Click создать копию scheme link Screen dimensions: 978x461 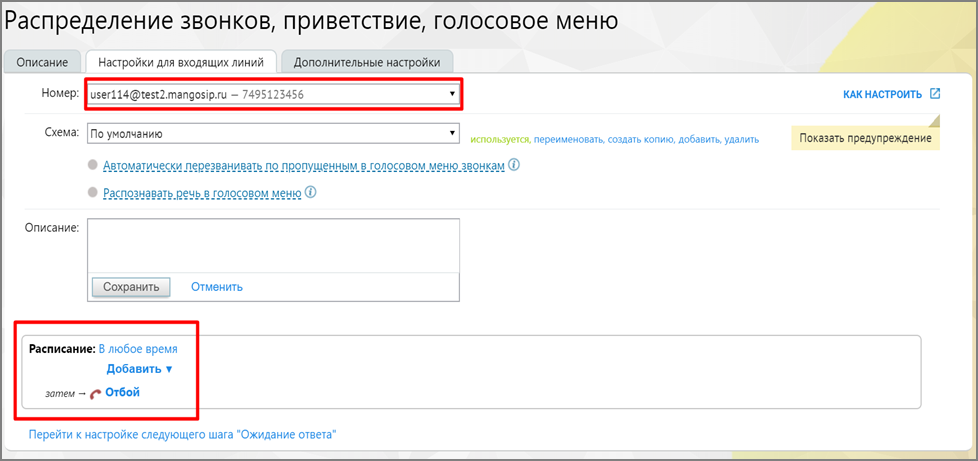coord(639,140)
